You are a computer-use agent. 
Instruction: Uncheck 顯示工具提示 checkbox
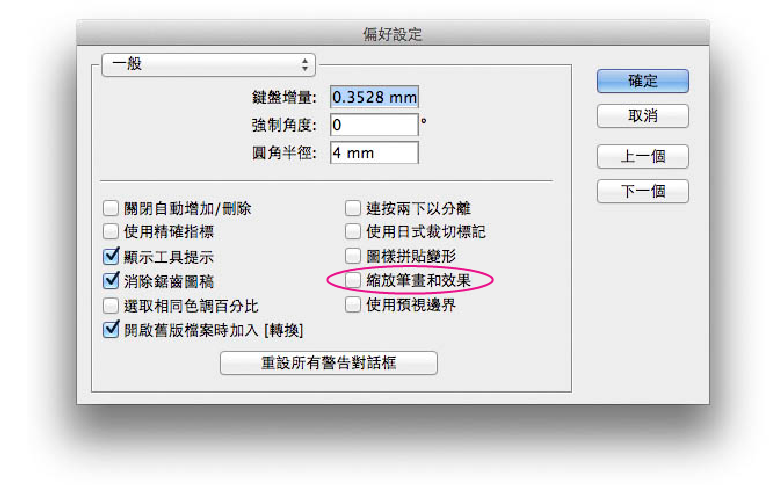111,256
